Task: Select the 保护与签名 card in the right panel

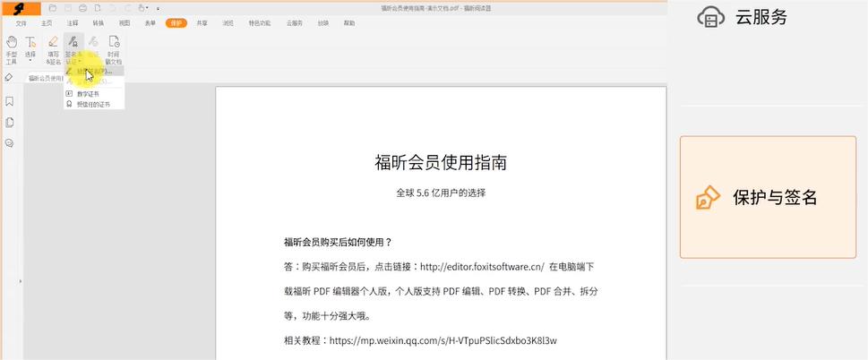Action: (x=768, y=197)
